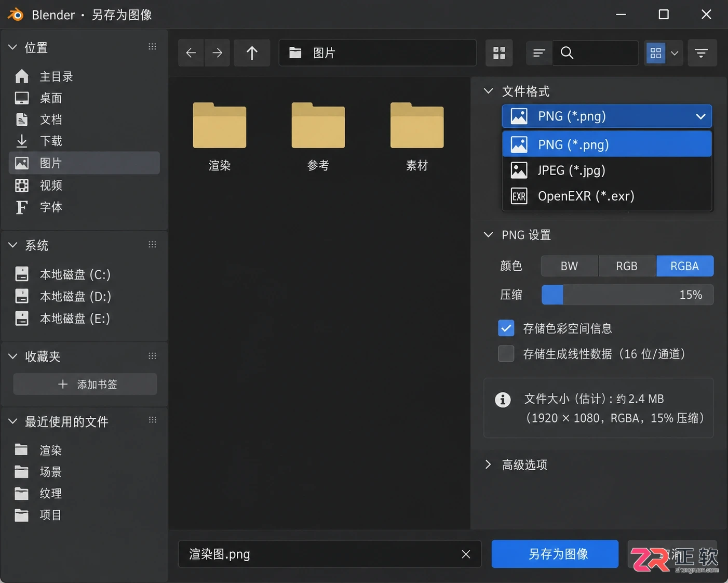Open 视频 videos location
The height and width of the screenshot is (583, 728).
point(84,186)
